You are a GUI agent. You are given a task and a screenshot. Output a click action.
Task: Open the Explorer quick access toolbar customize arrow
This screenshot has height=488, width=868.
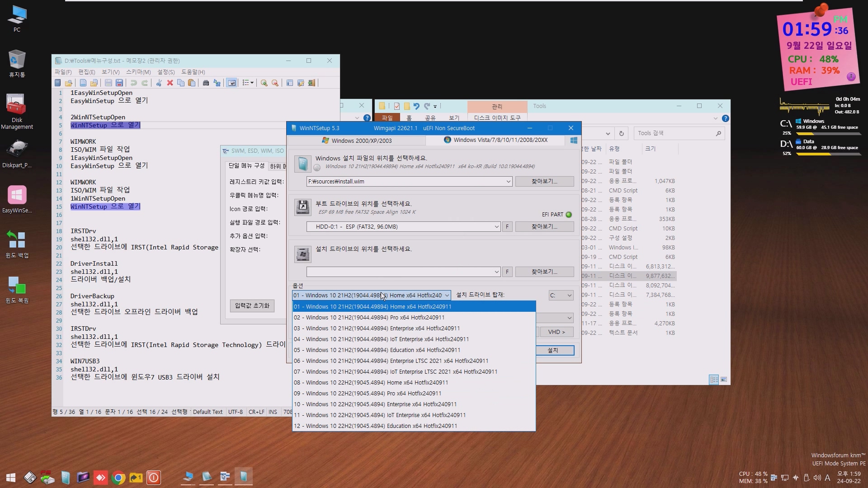point(435,107)
